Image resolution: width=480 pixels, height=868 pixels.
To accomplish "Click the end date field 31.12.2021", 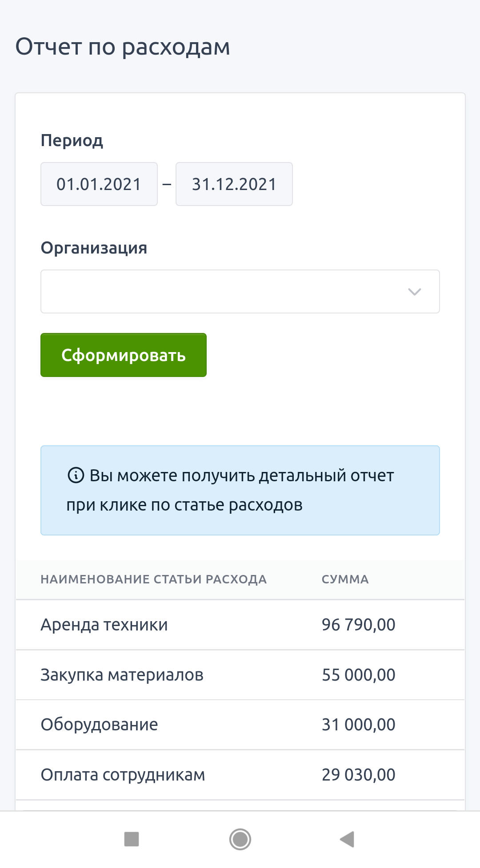I will (x=234, y=184).
